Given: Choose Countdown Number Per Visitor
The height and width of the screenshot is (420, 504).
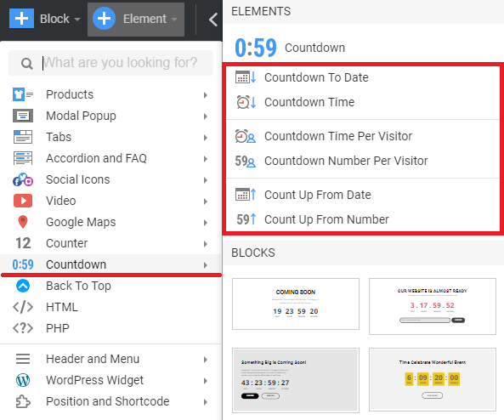Looking at the screenshot, I should click(346, 161).
